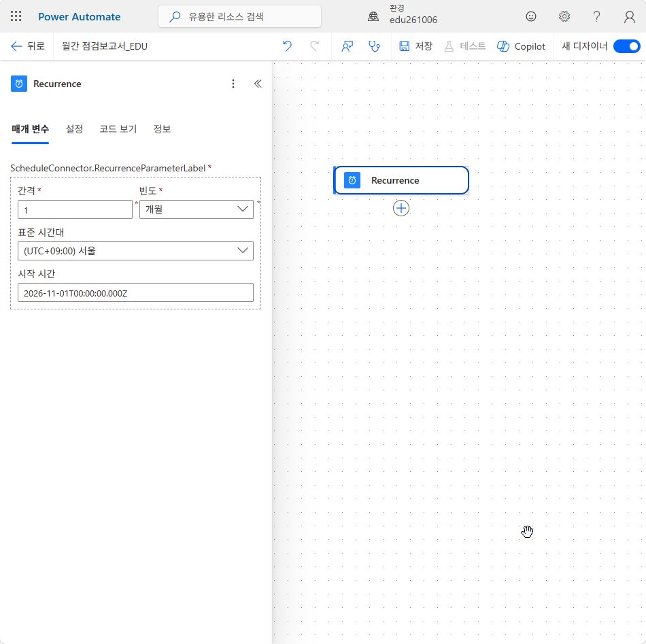The image size is (646, 644).
Task: Open the feedback smiley icon
Action: [x=531, y=16]
